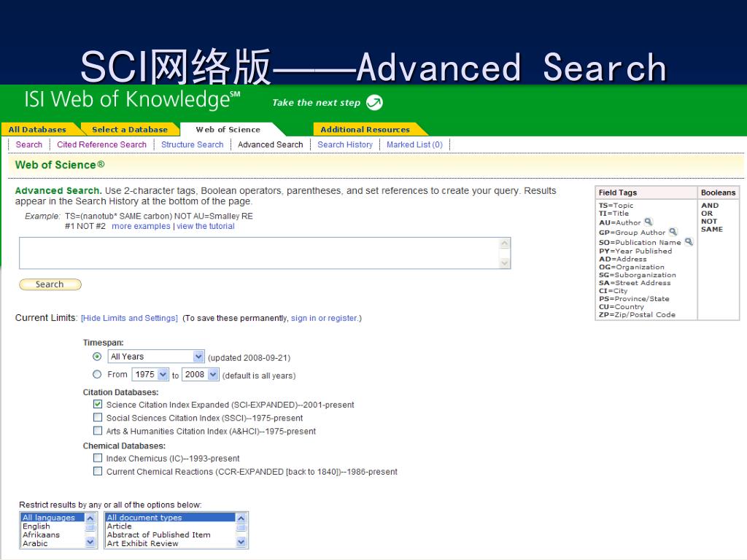Check Arts & Humanities Citation Index checkbox
This screenshot has width=747, height=560.
(x=98, y=431)
